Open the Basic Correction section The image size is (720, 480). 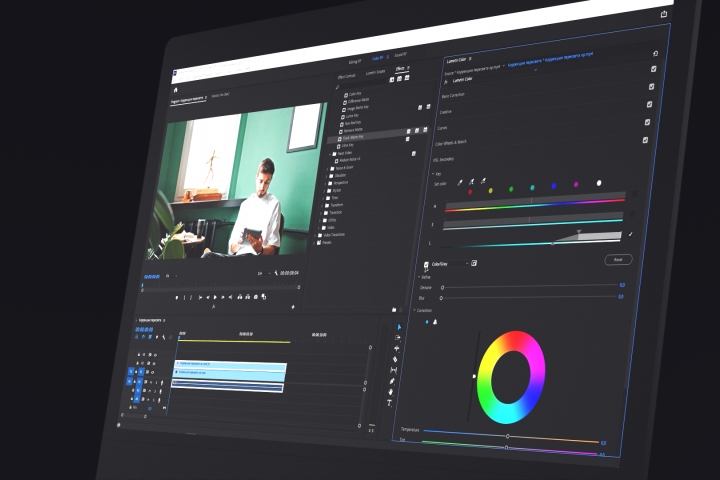coord(453,95)
